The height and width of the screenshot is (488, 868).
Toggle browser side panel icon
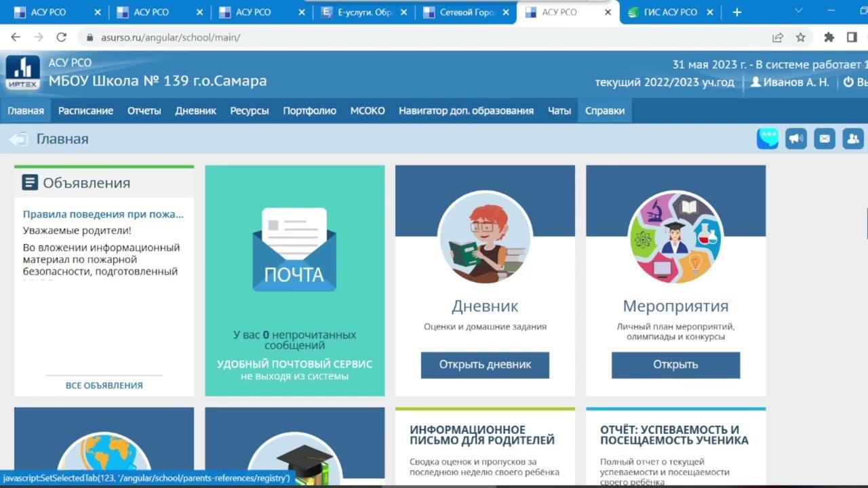[x=852, y=37]
